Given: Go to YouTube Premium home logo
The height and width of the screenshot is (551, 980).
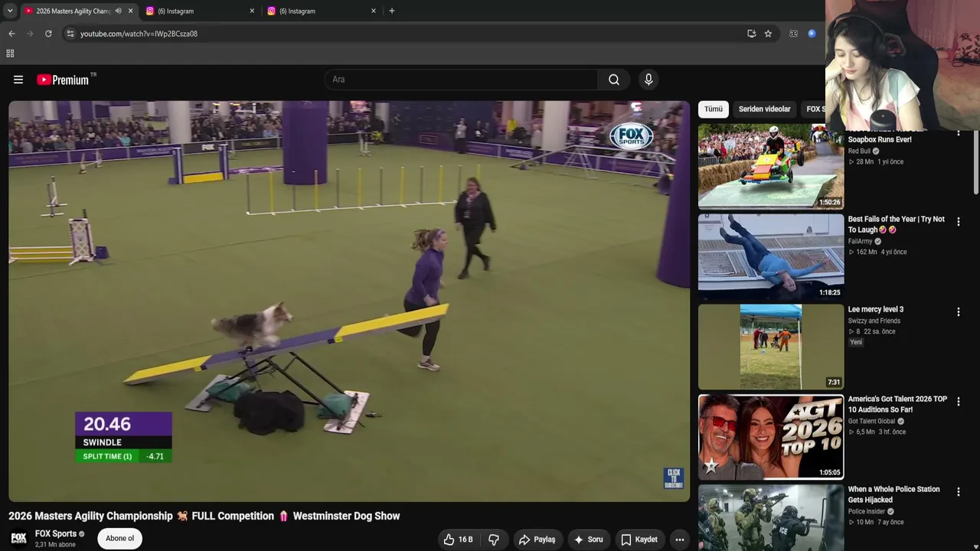Looking at the screenshot, I should point(63,80).
